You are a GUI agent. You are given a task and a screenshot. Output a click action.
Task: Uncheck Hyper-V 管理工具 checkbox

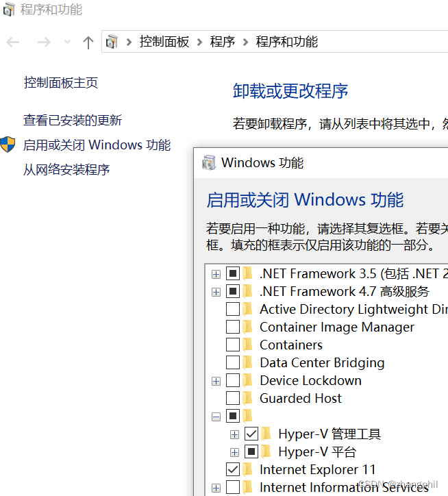click(x=251, y=434)
